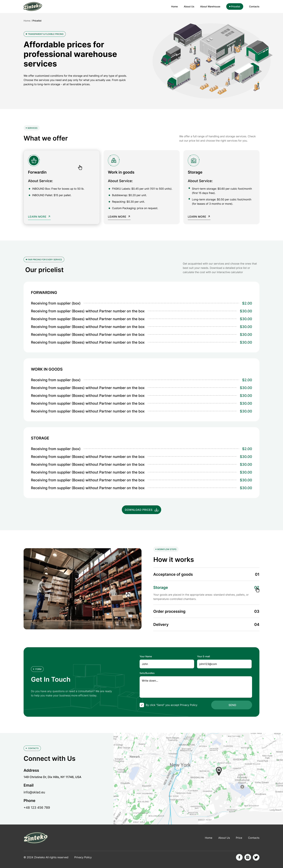Viewport: 283px width, 868px height.
Task: Click the Work in goods boxes icon
Action: (113, 160)
